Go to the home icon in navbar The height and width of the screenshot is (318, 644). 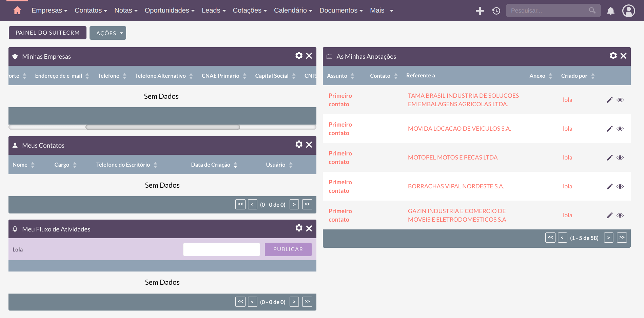pos(17,11)
